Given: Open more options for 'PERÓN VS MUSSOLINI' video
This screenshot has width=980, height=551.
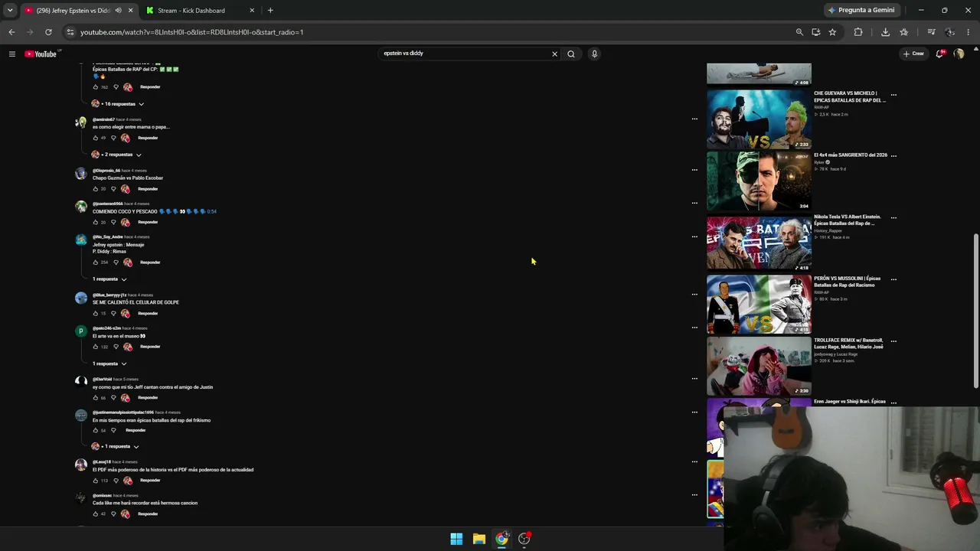Looking at the screenshot, I should pos(893,279).
